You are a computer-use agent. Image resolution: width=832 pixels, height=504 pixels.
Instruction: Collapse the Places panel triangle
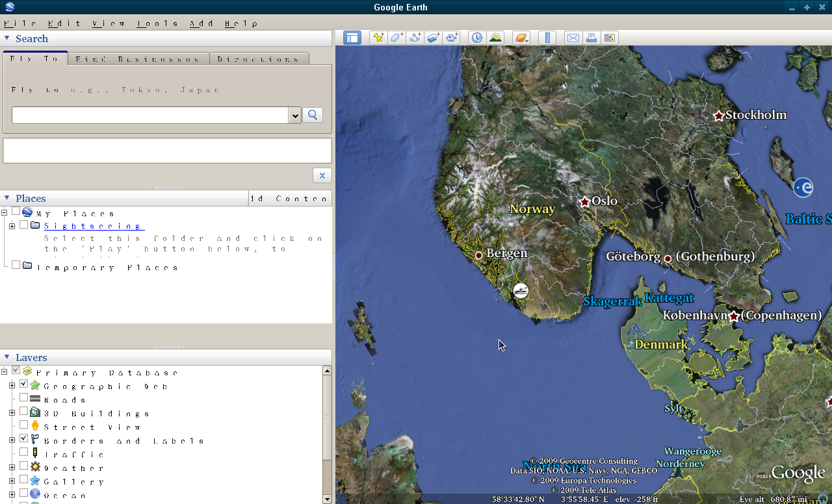point(7,198)
